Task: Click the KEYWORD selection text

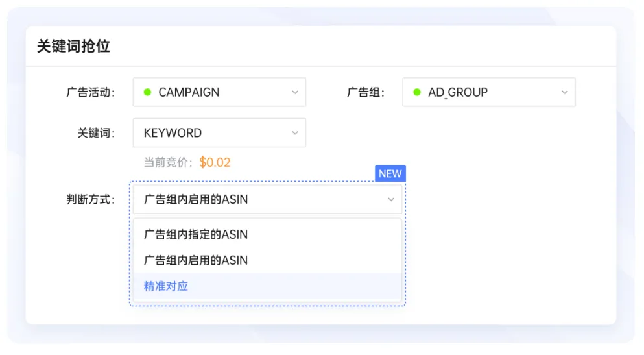Action: coord(173,132)
